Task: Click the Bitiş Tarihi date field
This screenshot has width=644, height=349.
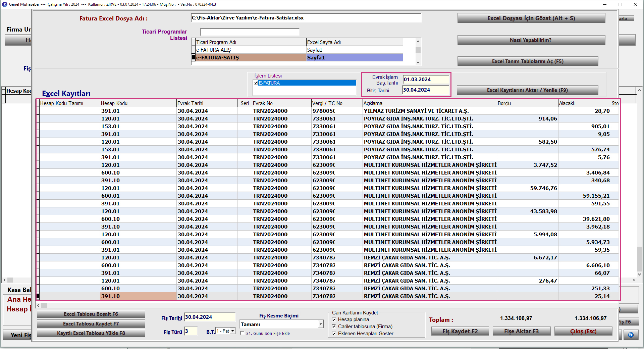Action: [425, 90]
